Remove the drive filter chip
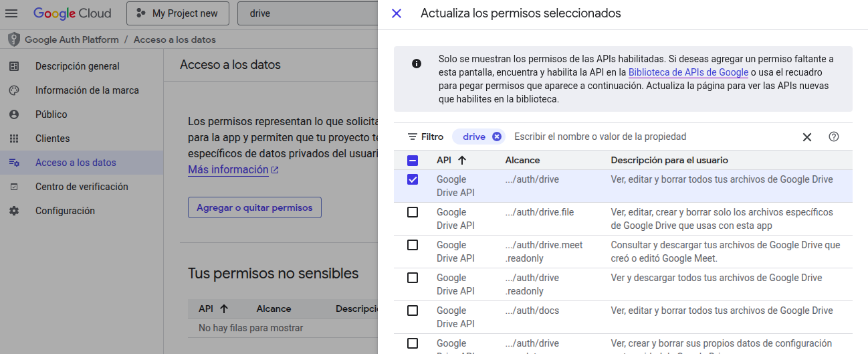Screen dimensions: 868x354 click(x=496, y=137)
